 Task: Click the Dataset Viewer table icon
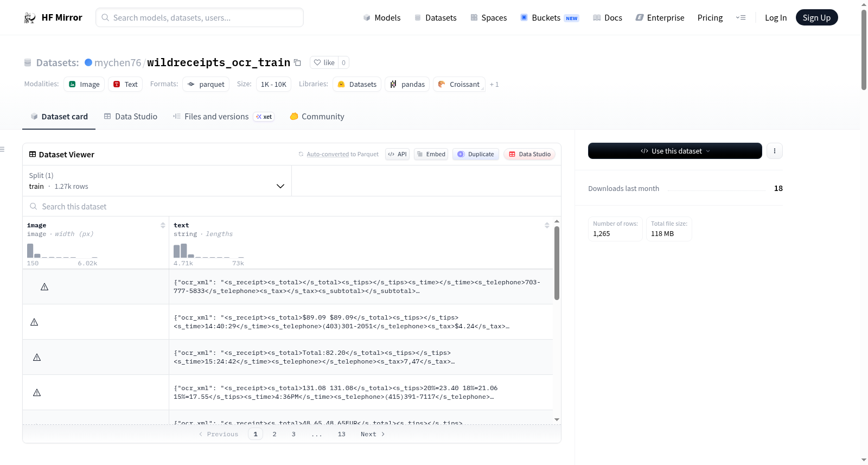pyautogui.click(x=33, y=154)
